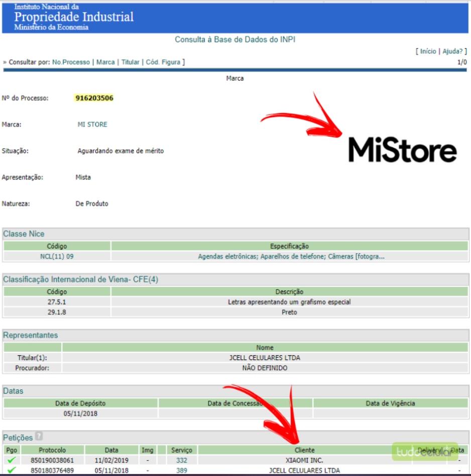Select Vienna code 29.1.8
This screenshot has width=471, height=476.
coord(57,312)
